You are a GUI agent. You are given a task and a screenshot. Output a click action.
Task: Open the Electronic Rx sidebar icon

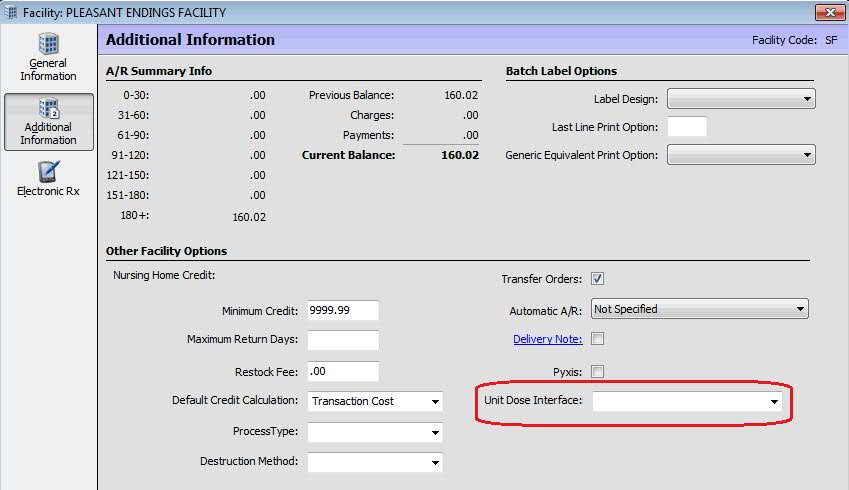coord(48,172)
